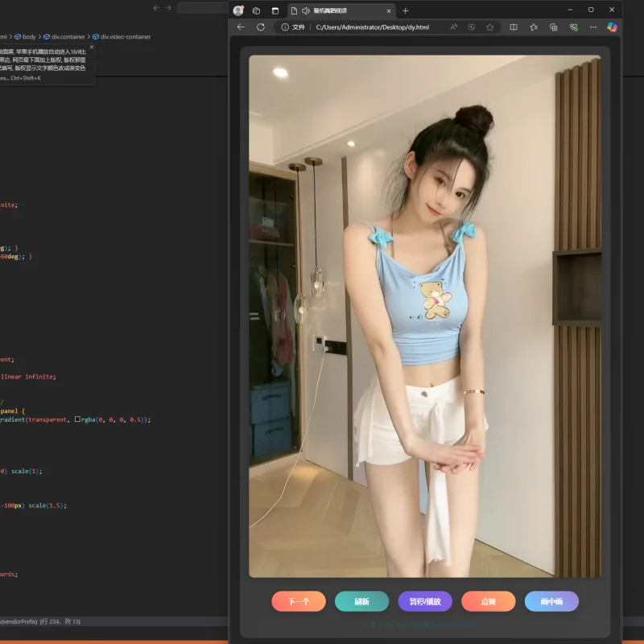Open a new browser tab
The image size is (644, 644).
(x=406, y=10)
